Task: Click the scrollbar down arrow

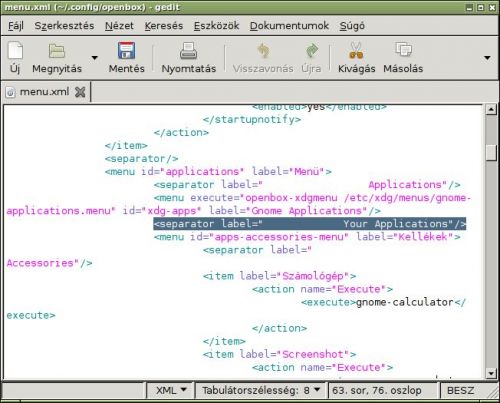Action: pyautogui.click(x=491, y=373)
